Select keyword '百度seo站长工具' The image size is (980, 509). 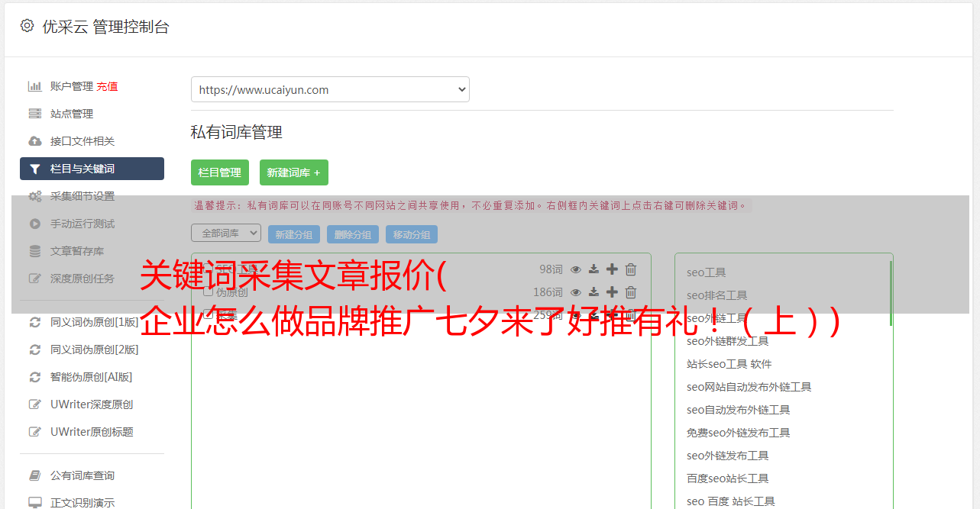point(728,478)
